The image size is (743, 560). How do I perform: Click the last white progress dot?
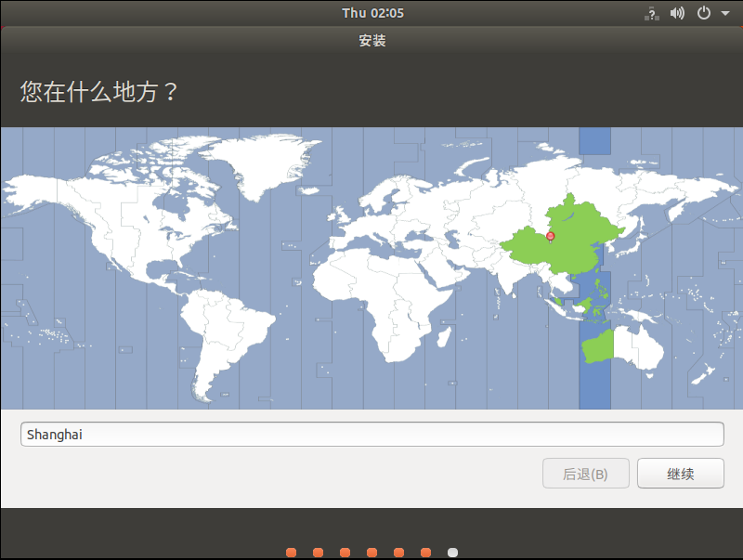click(x=452, y=553)
